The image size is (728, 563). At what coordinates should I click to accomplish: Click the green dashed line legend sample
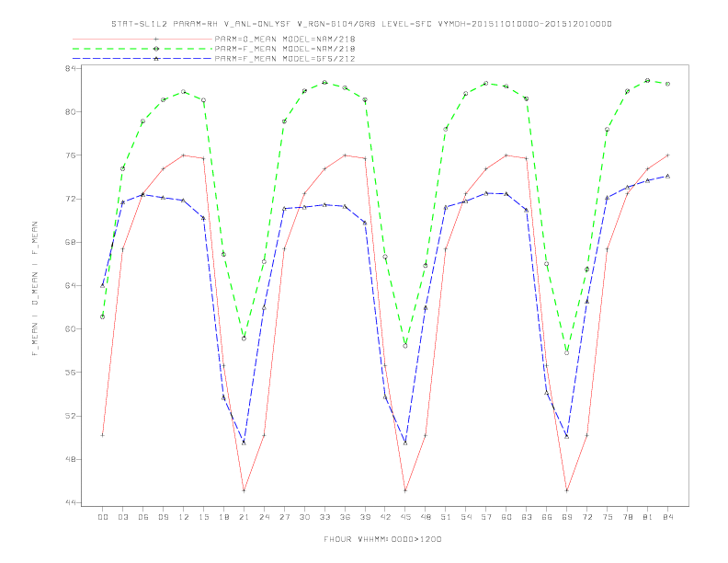(x=142, y=49)
